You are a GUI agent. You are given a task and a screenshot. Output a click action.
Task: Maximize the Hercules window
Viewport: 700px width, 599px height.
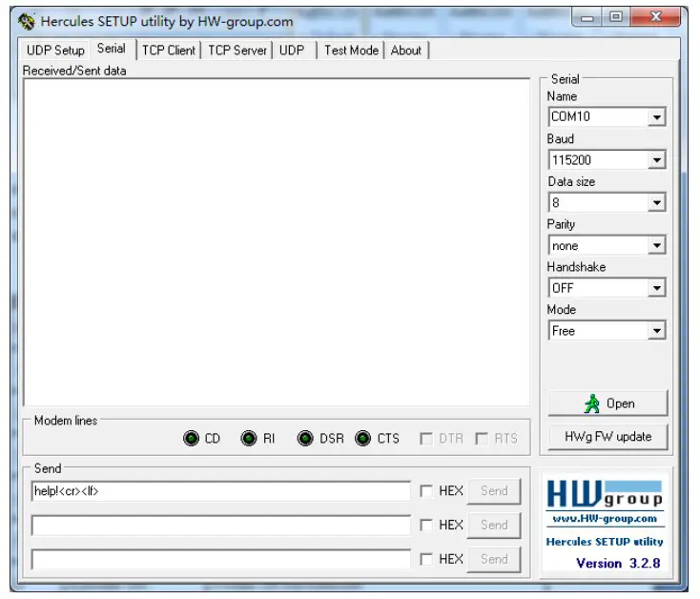pos(616,17)
